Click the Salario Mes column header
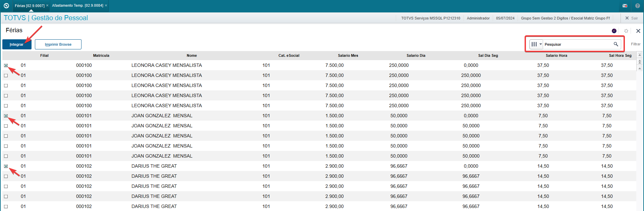The width and height of the screenshot is (644, 211). point(348,55)
